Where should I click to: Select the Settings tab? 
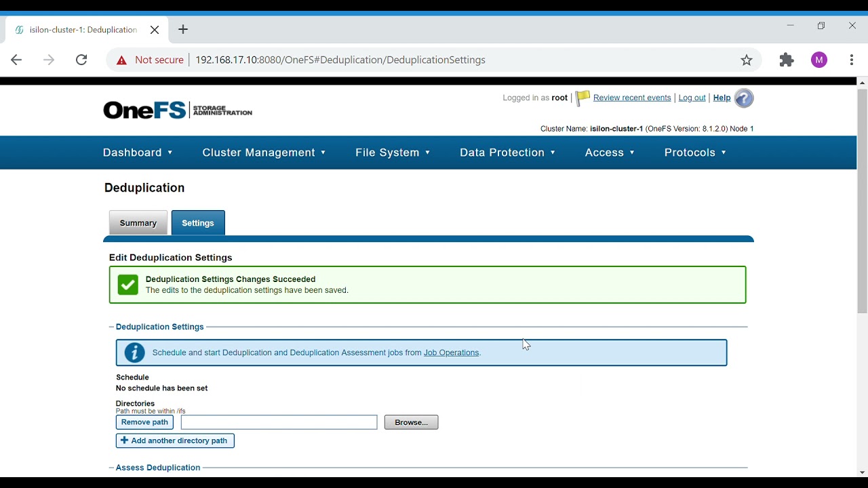tap(198, 223)
